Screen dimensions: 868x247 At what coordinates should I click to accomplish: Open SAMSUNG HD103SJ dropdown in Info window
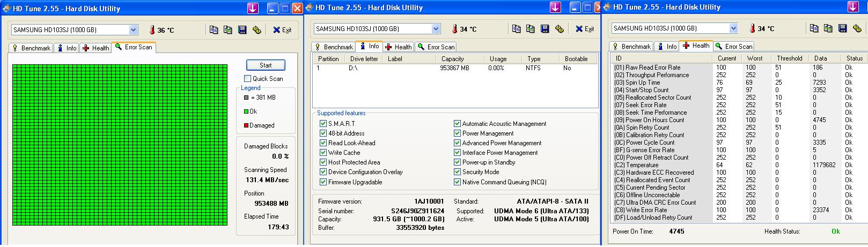436,29
